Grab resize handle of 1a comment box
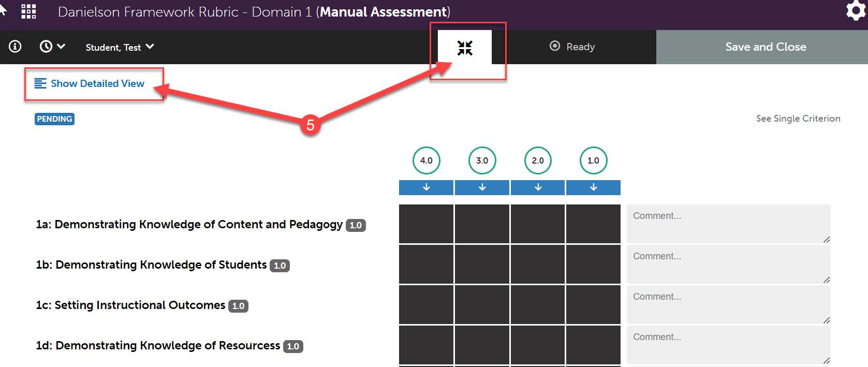The height and width of the screenshot is (367, 868). pos(827,239)
